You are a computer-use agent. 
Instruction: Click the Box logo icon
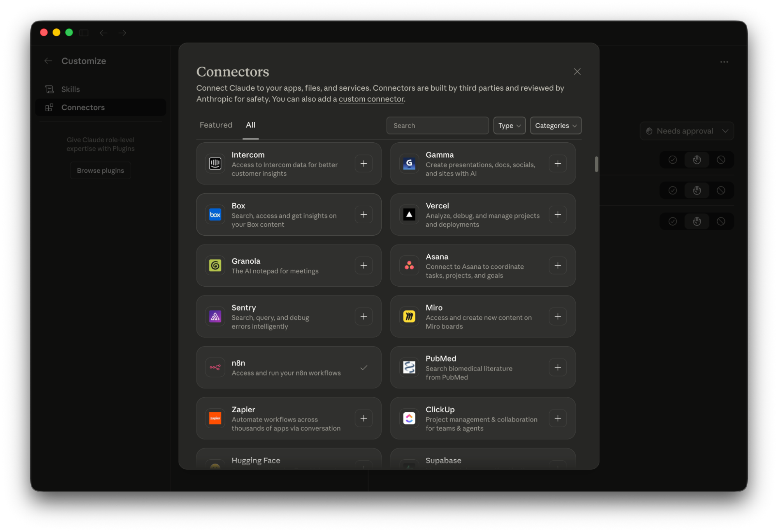[215, 215]
